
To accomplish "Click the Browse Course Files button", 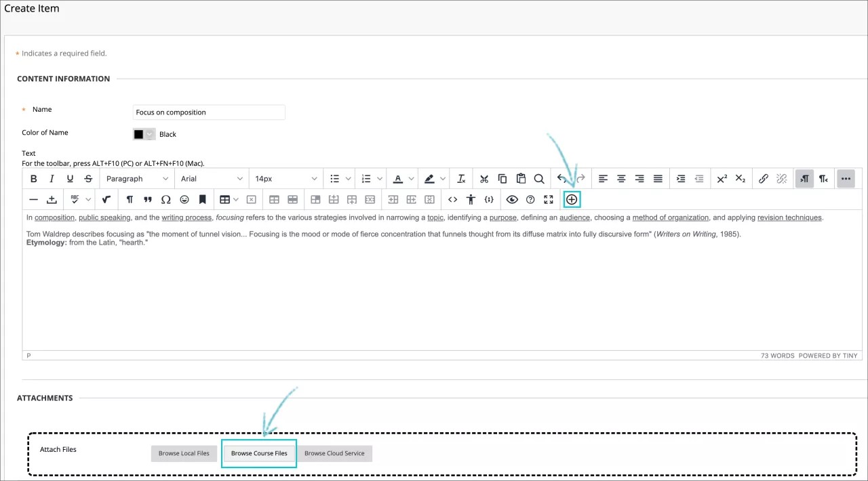I will [x=258, y=453].
